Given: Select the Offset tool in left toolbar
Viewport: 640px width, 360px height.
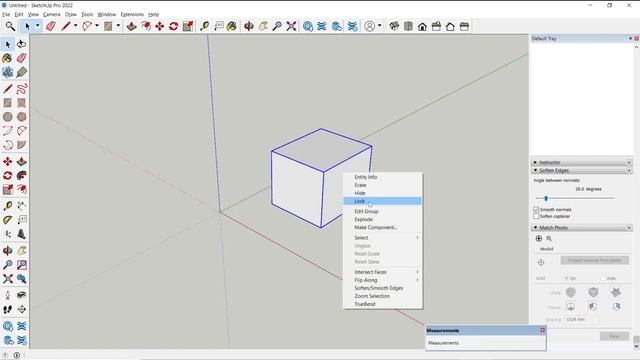Looking at the screenshot, I should click(x=22, y=190).
